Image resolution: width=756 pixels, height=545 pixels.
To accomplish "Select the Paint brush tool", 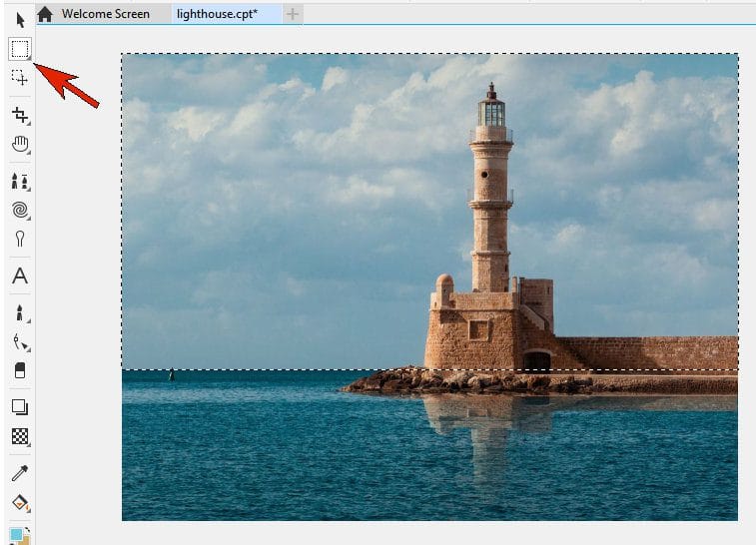I will [x=20, y=312].
